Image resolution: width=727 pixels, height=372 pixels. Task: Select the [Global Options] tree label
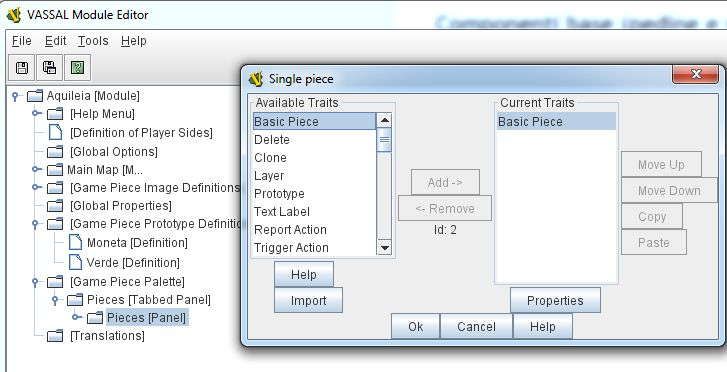(114, 152)
